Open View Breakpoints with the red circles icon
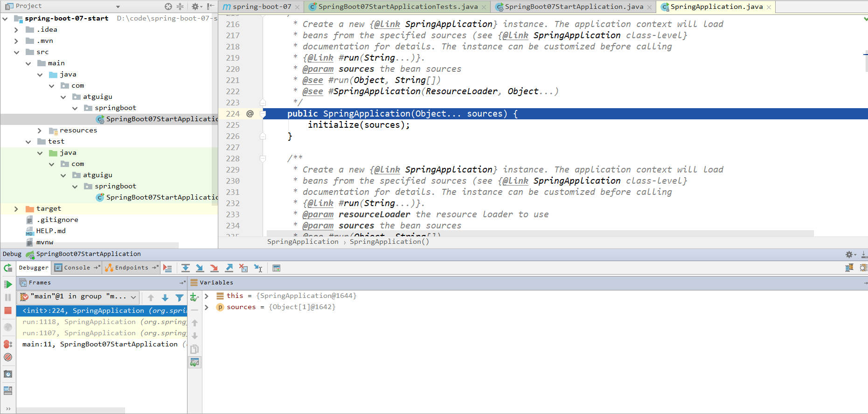This screenshot has width=868, height=414. coord(8,344)
